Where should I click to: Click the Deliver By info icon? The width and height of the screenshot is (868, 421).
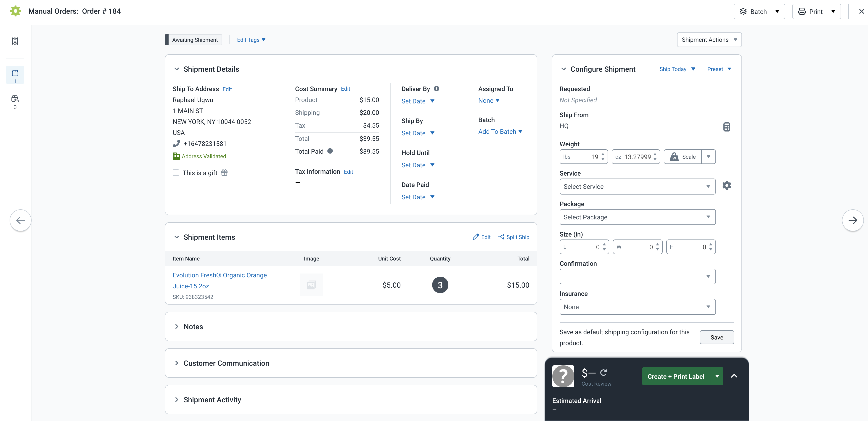(436, 89)
